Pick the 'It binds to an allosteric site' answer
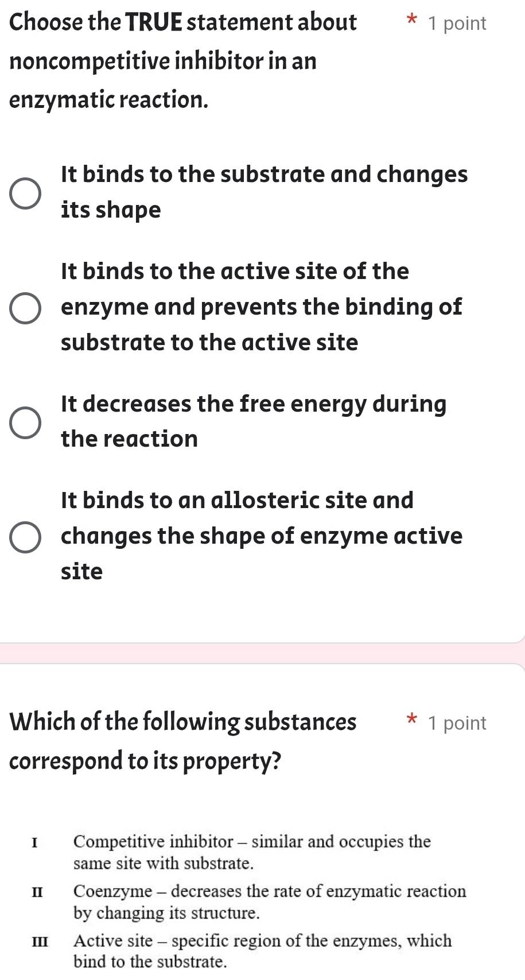The image size is (525, 980). pyautogui.click(x=26, y=536)
